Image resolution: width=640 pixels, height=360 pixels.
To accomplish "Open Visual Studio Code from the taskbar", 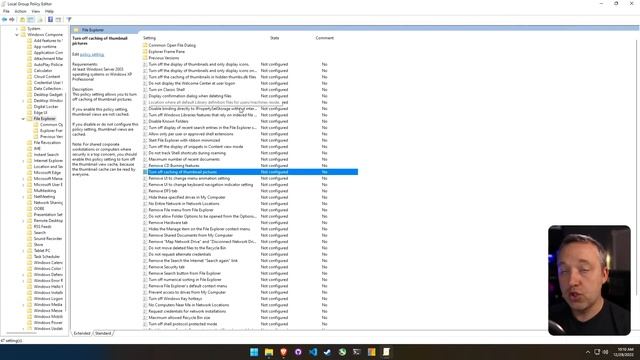I will pyautogui.click(x=313, y=352).
